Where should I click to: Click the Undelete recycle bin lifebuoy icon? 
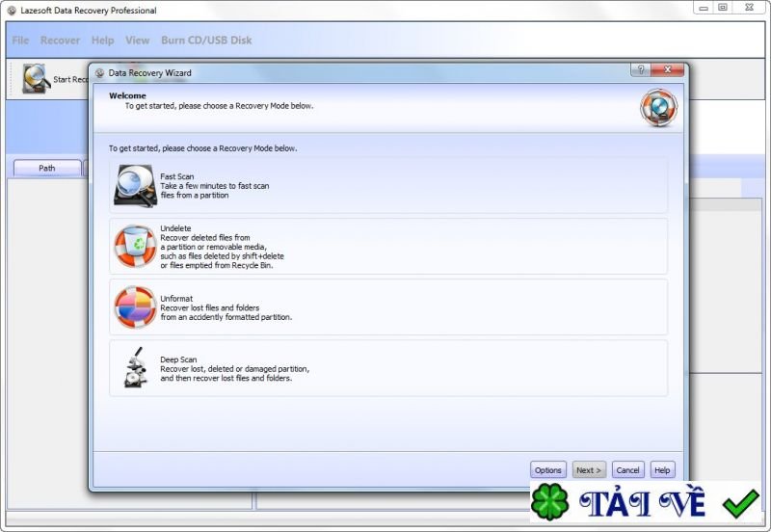[136, 247]
